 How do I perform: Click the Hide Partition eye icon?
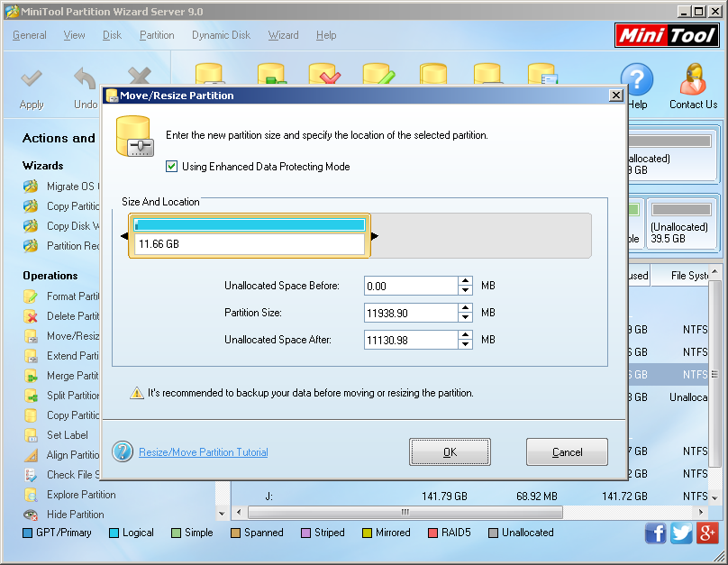[x=31, y=515]
